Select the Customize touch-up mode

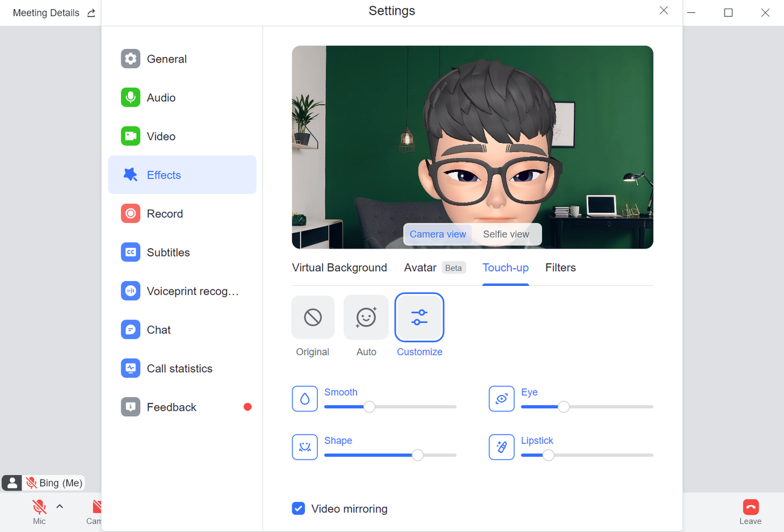pos(419,317)
